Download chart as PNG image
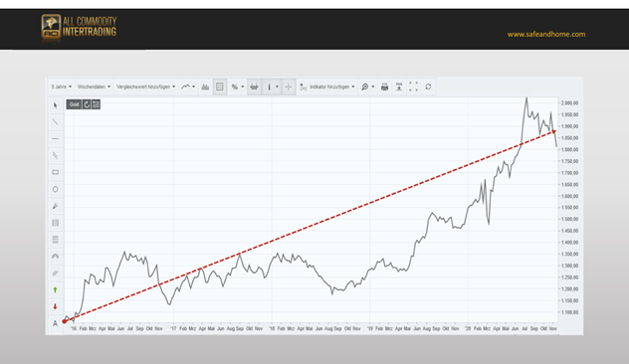 pyautogui.click(x=399, y=87)
